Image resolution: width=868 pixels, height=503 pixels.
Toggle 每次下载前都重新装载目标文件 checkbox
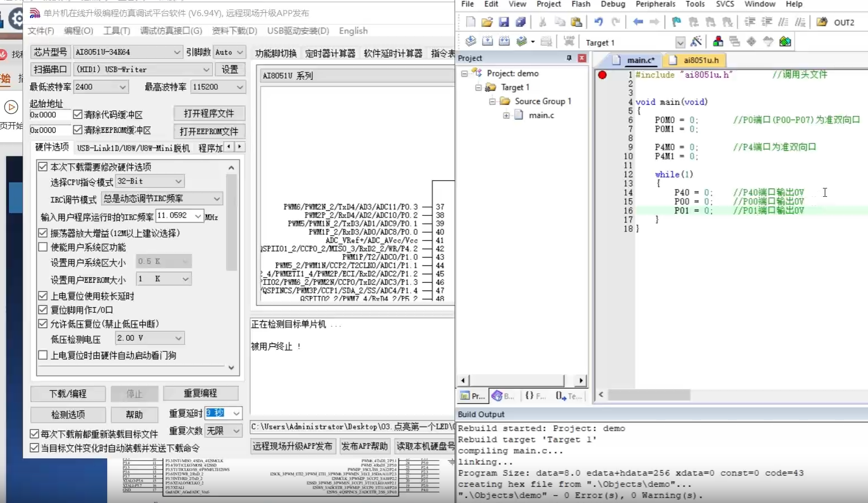click(35, 434)
